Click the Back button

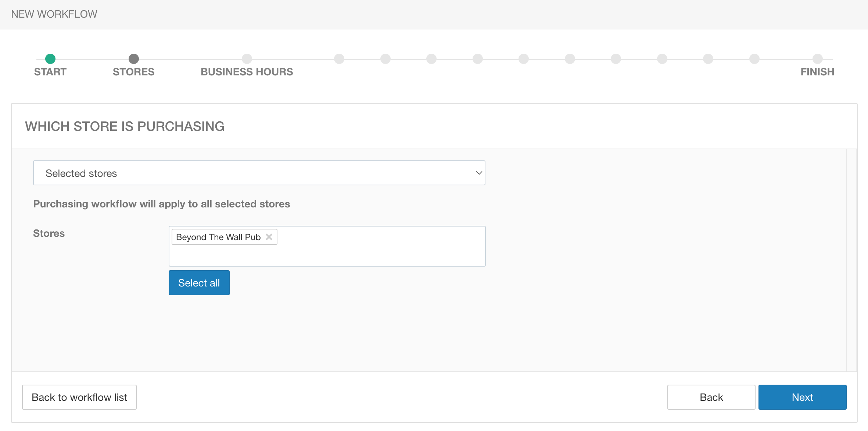[x=711, y=397]
